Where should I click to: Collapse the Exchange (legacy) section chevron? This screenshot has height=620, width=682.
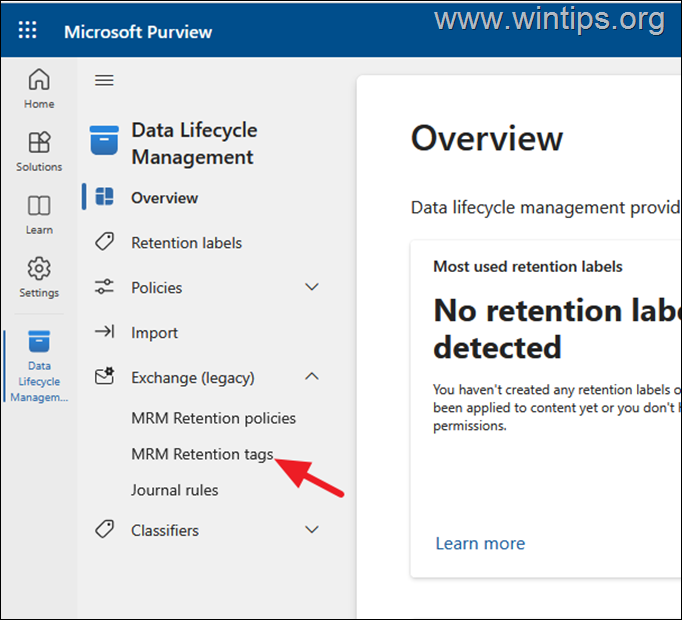pos(312,377)
